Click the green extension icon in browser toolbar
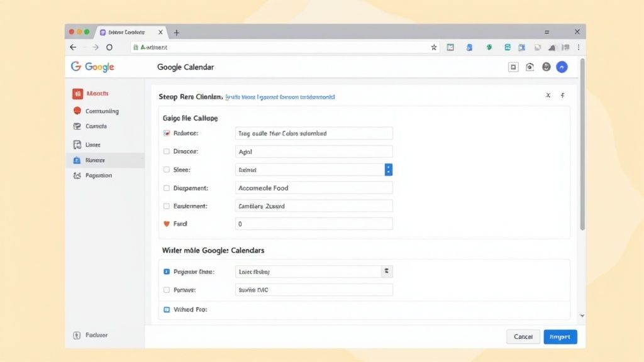The height and width of the screenshot is (362, 644). click(x=489, y=47)
